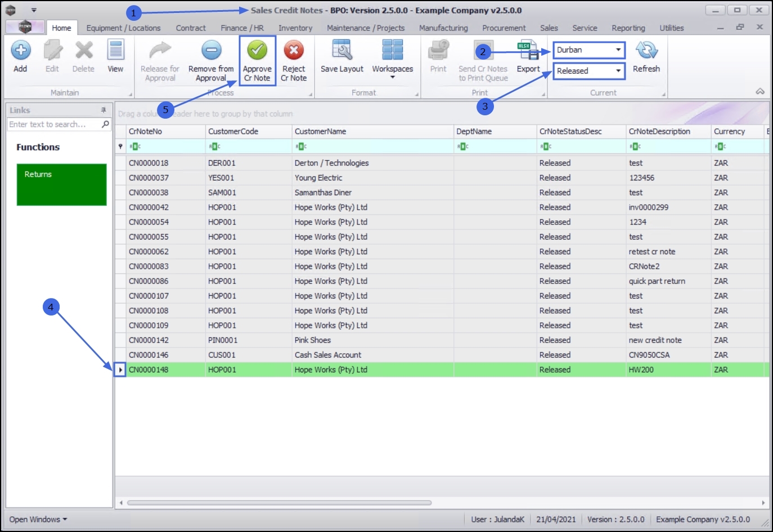Click the Save Layout icon
Viewport: 773px width, 532px height.
pyautogui.click(x=341, y=51)
